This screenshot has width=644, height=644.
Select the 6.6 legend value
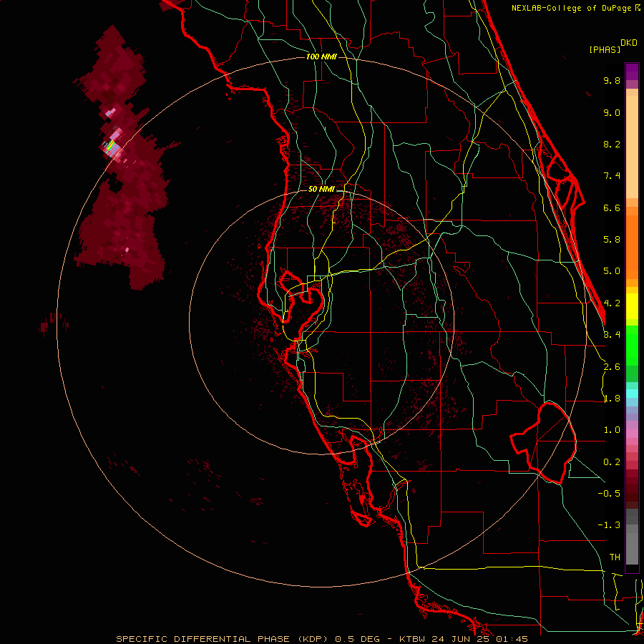point(612,208)
